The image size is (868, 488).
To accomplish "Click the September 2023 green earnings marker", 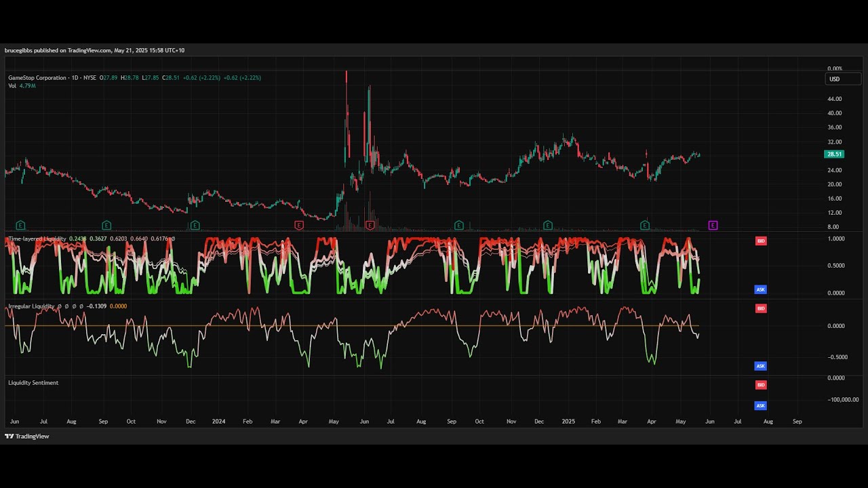I will point(106,225).
